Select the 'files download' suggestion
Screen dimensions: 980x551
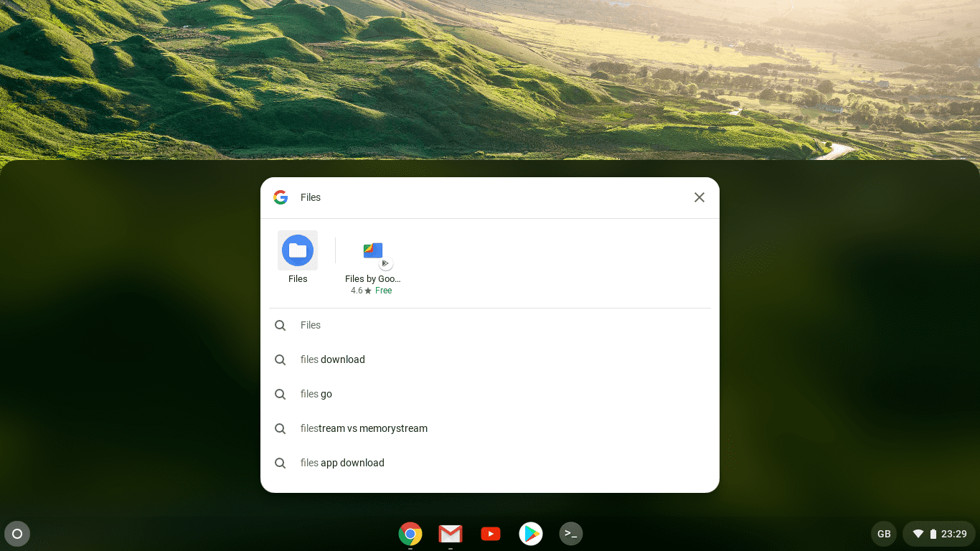[332, 359]
